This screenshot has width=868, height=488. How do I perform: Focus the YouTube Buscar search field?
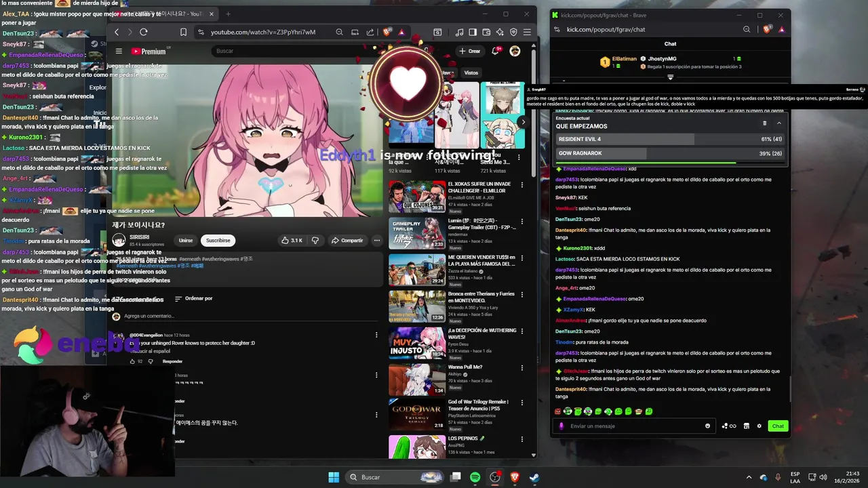pos(292,51)
